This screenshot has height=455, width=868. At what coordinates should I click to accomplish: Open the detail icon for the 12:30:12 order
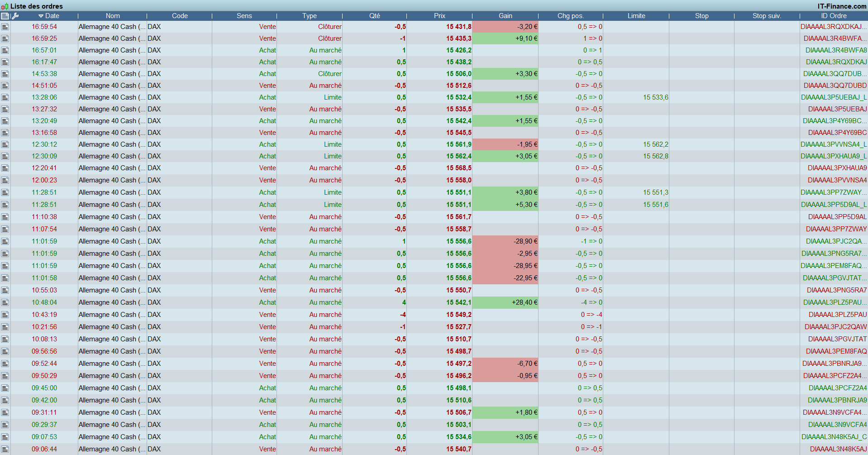click(5, 144)
